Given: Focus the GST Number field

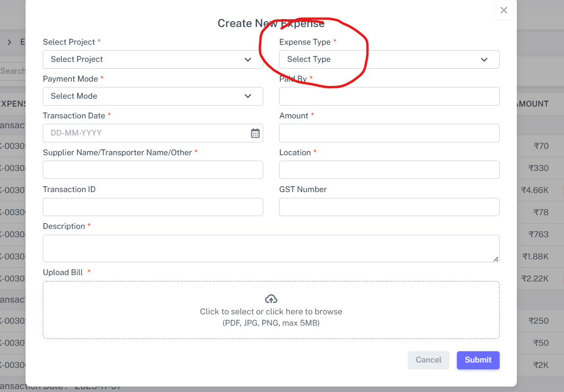Looking at the screenshot, I should (389, 207).
